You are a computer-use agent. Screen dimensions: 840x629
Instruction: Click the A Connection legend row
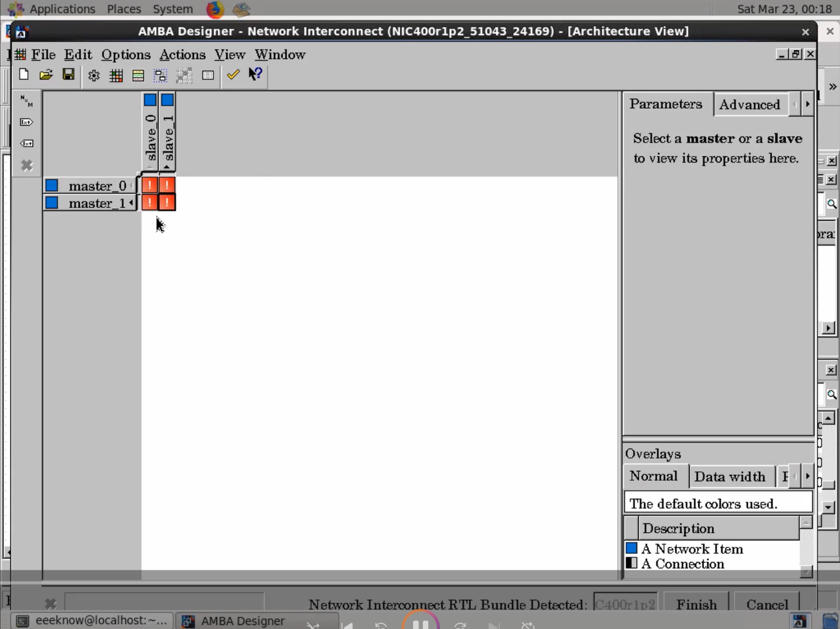(x=675, y=563)
